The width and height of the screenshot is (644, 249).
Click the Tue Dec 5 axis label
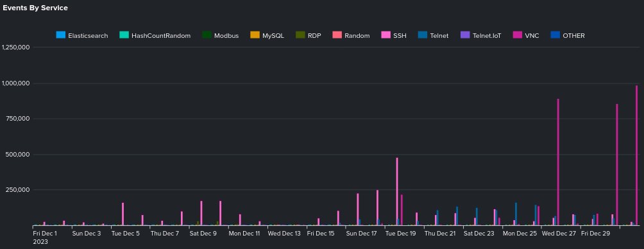click(x=125, y=234)
